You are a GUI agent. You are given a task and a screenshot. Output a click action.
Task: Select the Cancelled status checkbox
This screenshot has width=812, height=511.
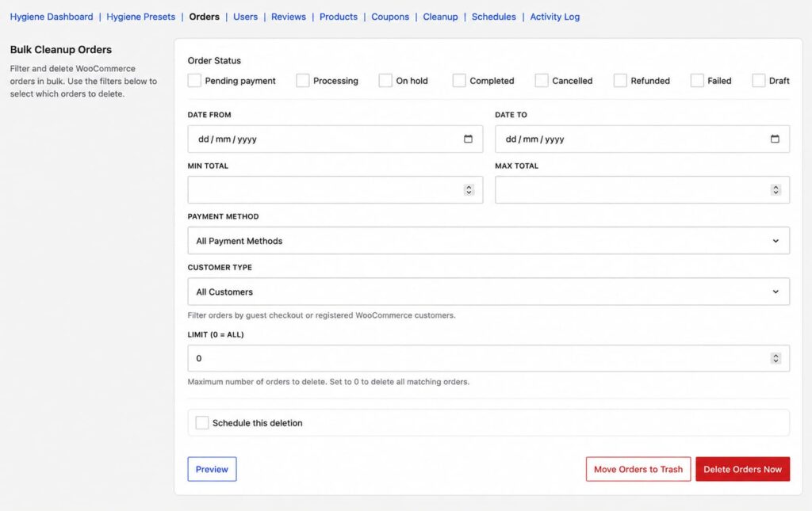pyautogui.click(x=541, y=81)
